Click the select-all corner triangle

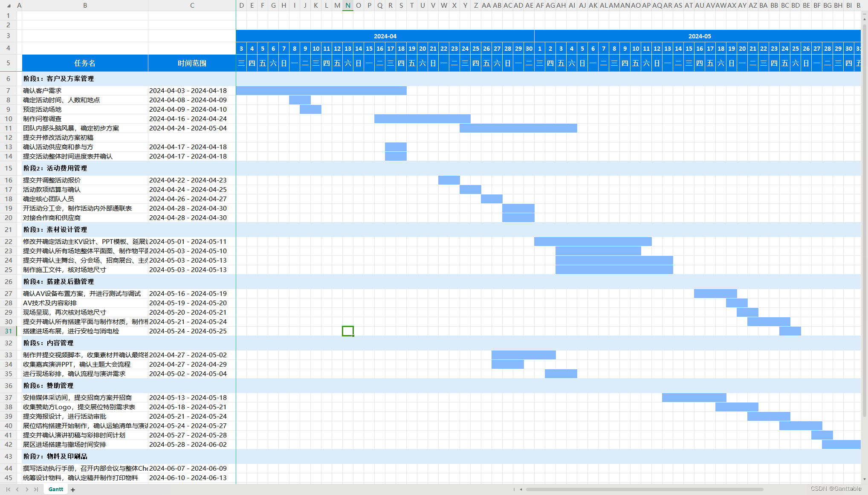click(9, 6)
